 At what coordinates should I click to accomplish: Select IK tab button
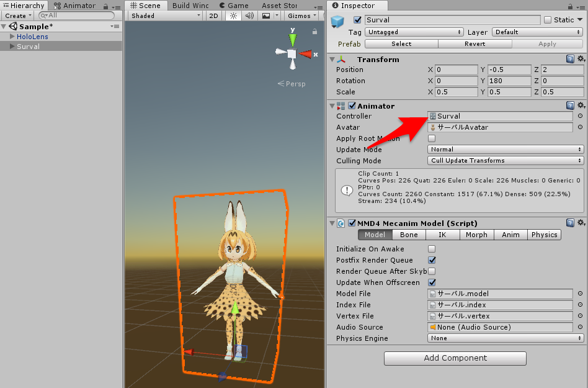point(442,235)
